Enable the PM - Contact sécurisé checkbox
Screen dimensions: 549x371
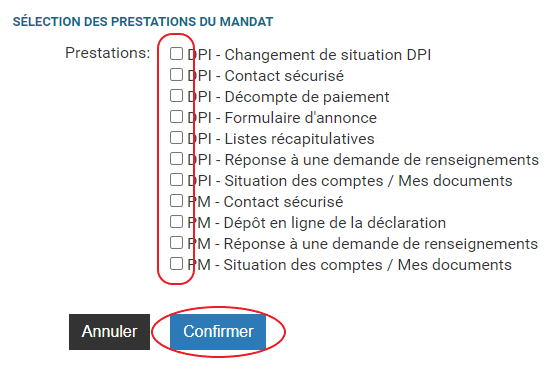[176, 201]
